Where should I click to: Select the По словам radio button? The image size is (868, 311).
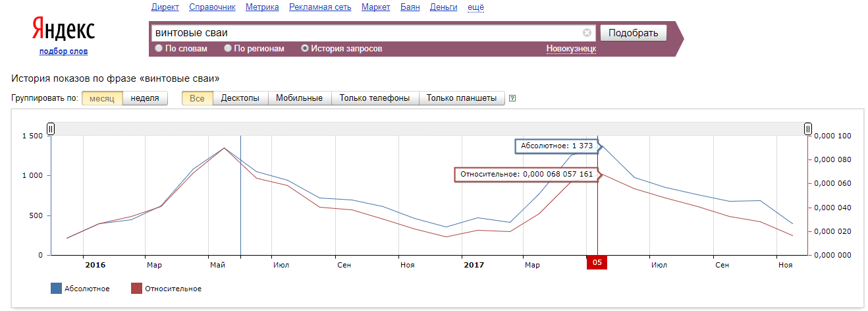point(159,48)
